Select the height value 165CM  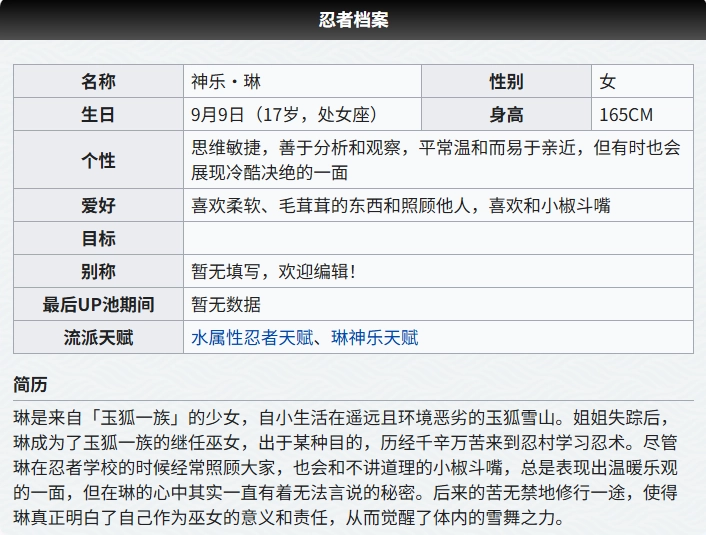[626, 115]
